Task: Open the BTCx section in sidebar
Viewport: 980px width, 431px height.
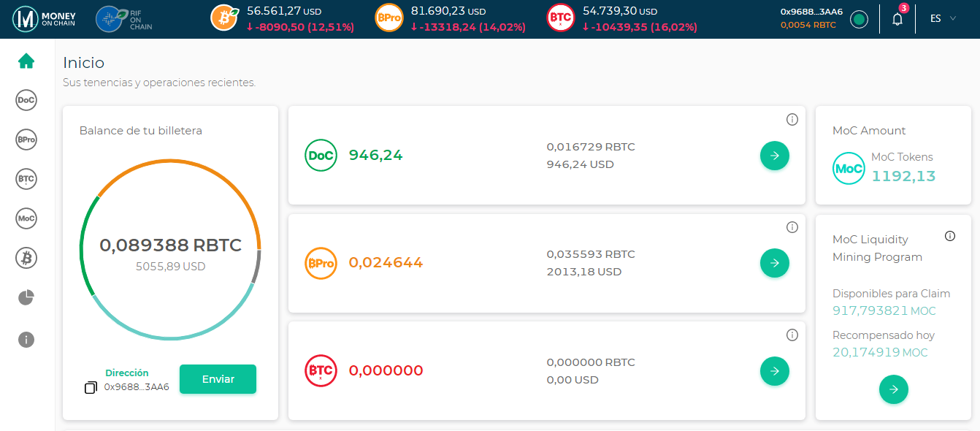Action: (x=26, y=178)
